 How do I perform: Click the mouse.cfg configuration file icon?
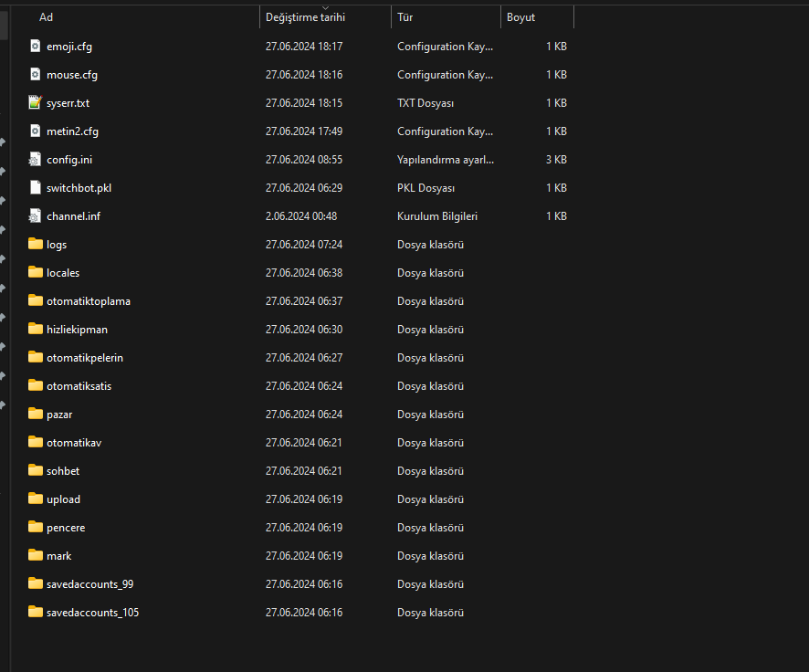35,74
